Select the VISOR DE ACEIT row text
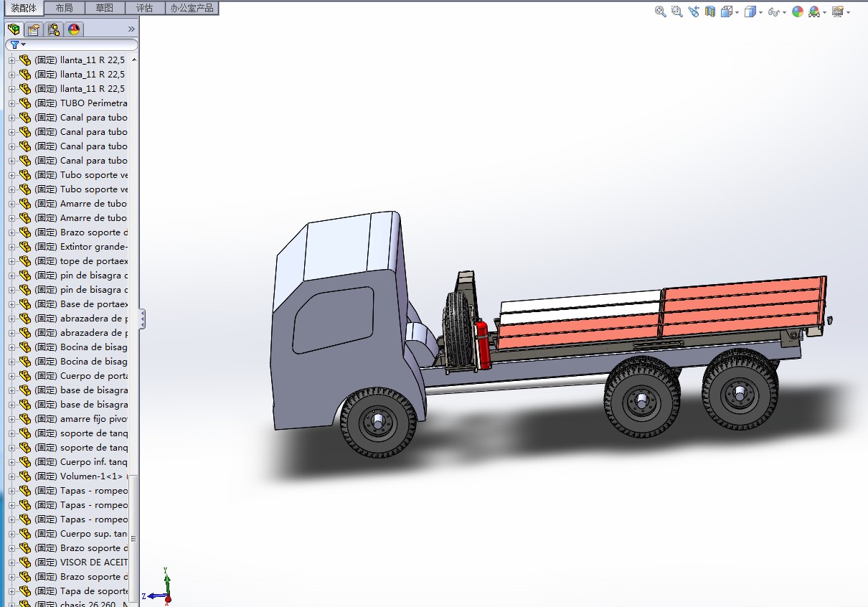The width and height of the screenshot is (868, 607). 81,563
